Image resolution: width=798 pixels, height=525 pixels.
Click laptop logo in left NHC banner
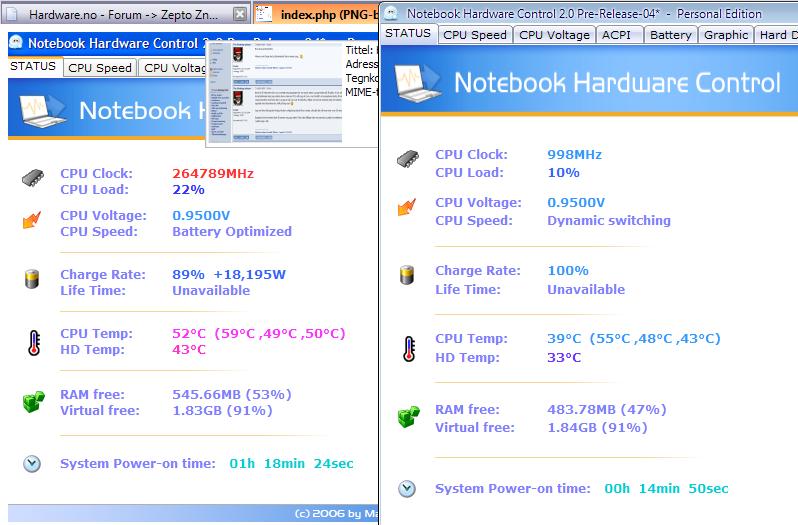(43, 110)
